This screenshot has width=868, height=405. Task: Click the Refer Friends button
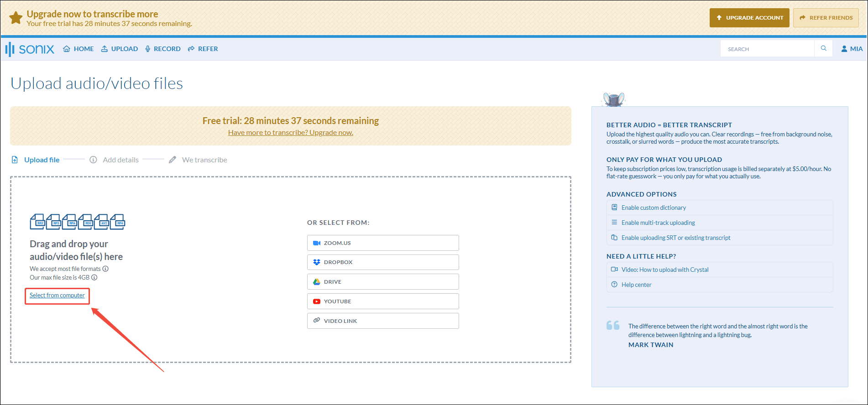(x=826, y=18)
